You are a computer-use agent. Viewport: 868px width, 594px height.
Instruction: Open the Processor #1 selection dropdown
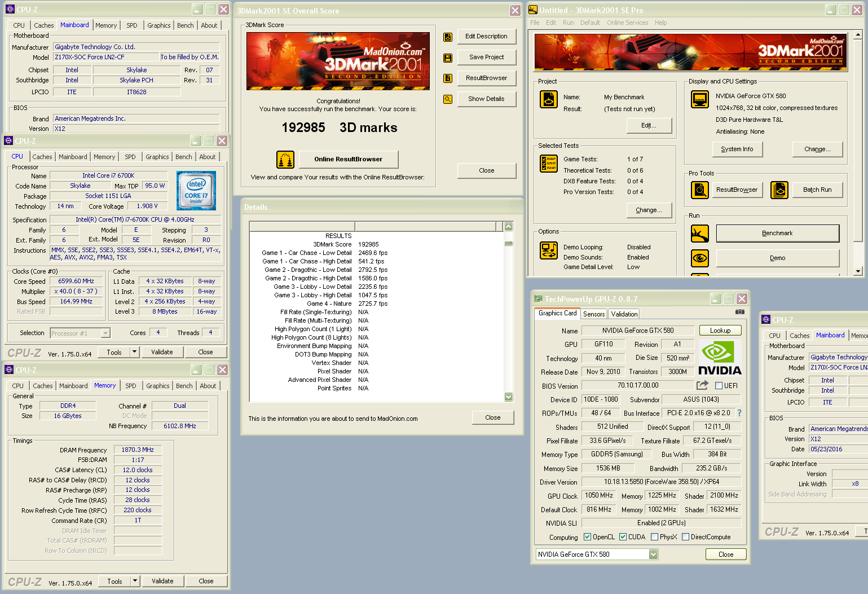tap(105, 333)
